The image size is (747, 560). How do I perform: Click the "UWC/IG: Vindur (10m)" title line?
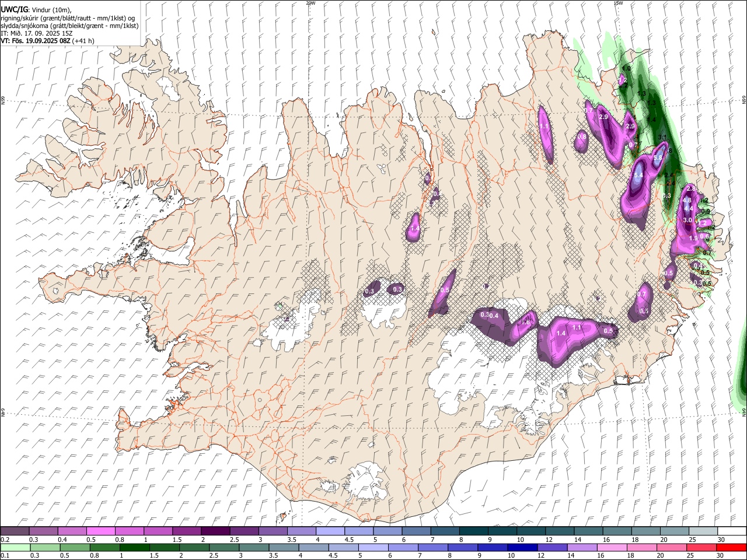coord(36,10)
